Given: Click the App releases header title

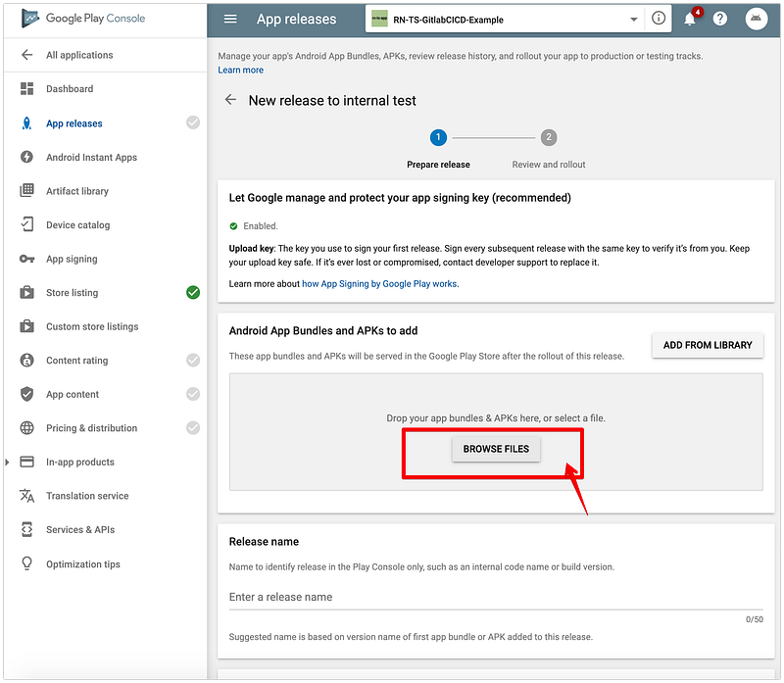Looking at the screenshot, I should point(297,19).
